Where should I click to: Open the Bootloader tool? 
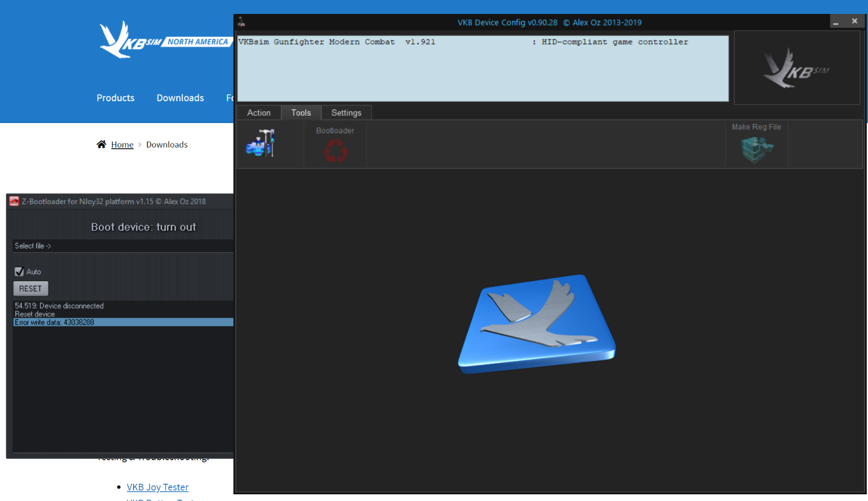pos(335,149)
